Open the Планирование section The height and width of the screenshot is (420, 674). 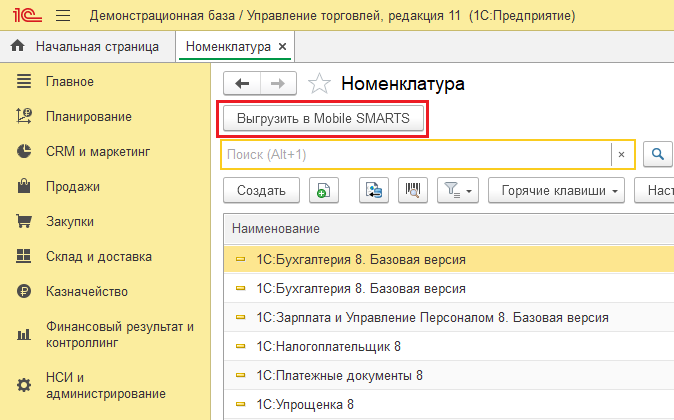click(89, 116)
